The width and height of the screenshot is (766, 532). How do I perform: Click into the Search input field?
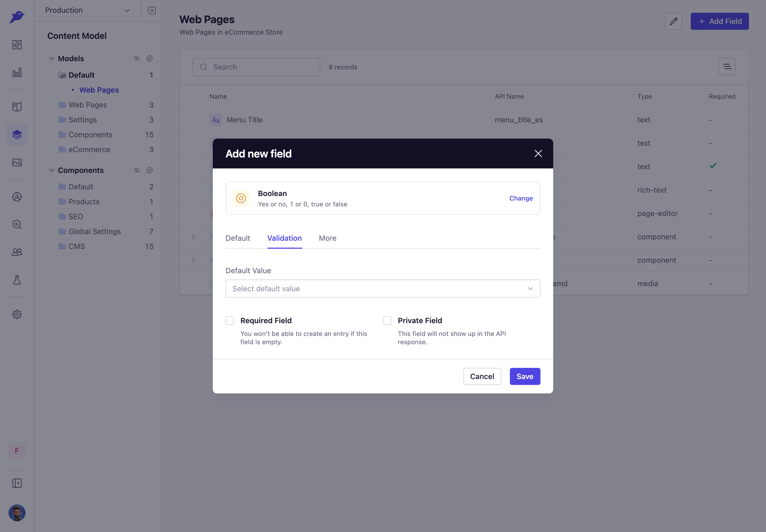256,67
